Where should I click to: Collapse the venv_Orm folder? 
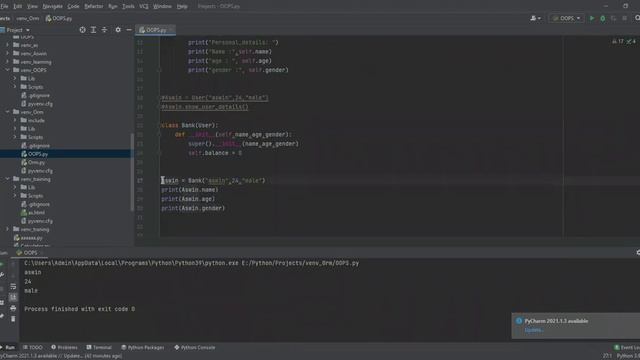tap(7, 112)
